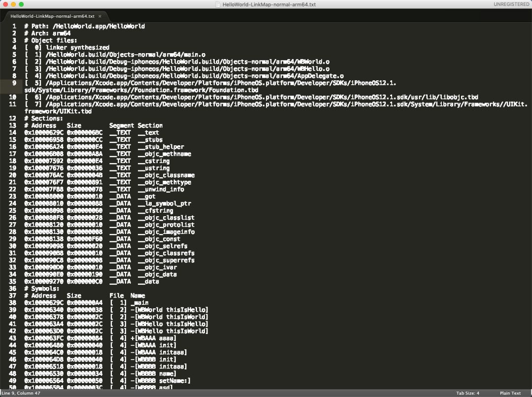Viewport: 532px width, 397px height.
Task: Click the framework/UIKit.tbd wrapped line
Action: tap(58, 112)
